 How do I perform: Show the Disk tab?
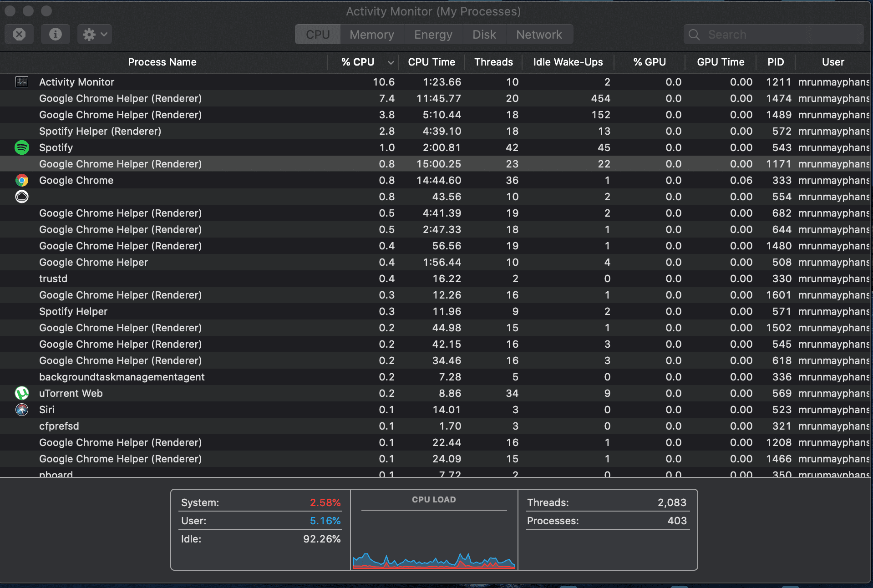click(484, 35)
